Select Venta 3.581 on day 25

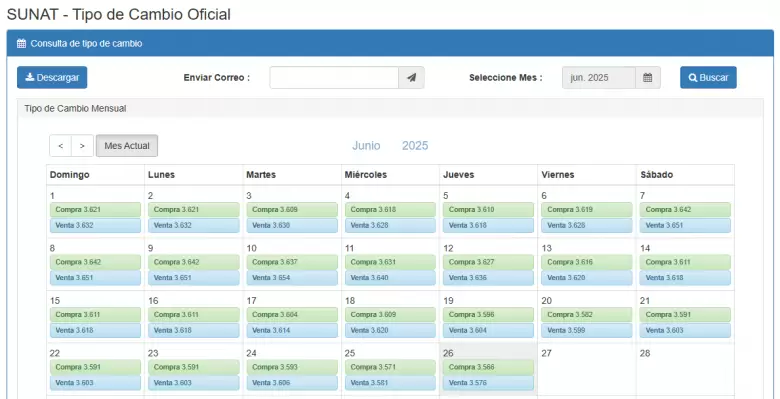coord(390,384)
